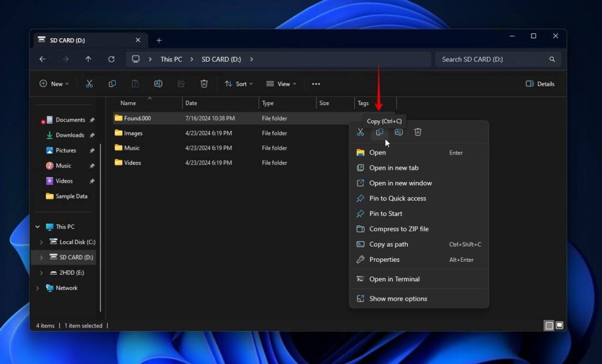Image resolution: width=602 pixels, height=364 pixels.
Task: Click the Paste icon in the toolbar
Action: 135,83
